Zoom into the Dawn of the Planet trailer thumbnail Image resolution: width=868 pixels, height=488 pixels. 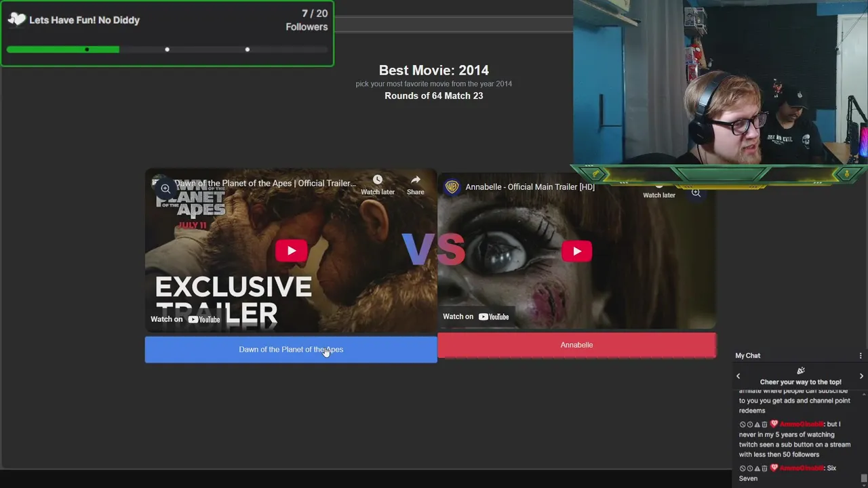click(x=165, y=188)
